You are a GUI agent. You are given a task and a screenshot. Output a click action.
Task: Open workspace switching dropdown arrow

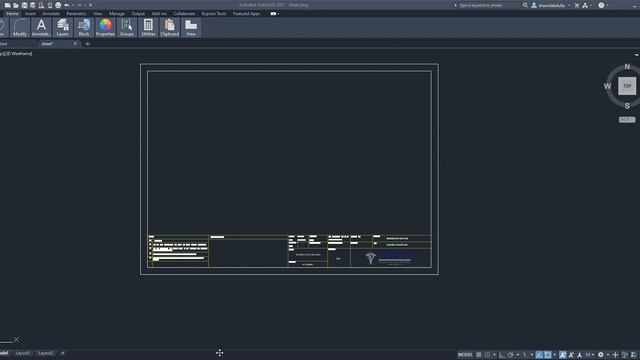[x=608, y=355]
